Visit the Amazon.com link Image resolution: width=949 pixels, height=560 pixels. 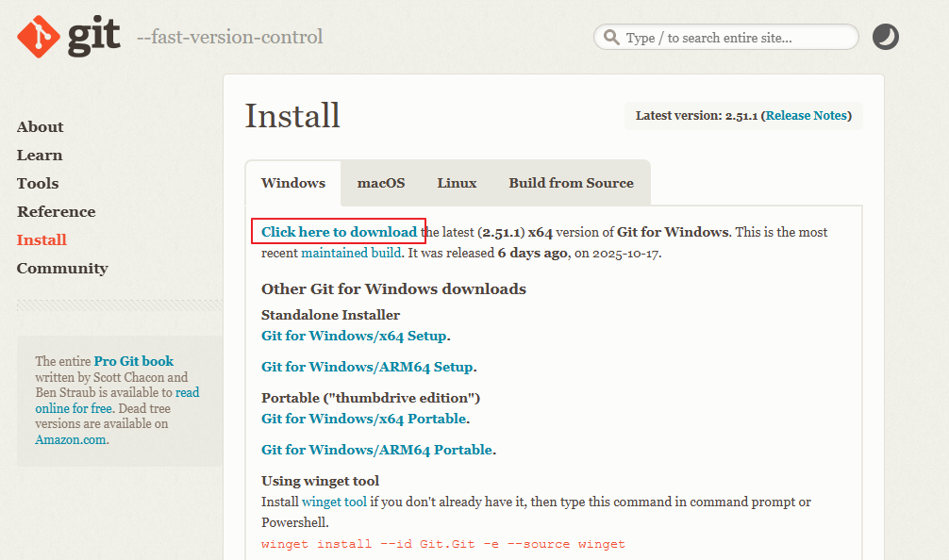[71, 439]
